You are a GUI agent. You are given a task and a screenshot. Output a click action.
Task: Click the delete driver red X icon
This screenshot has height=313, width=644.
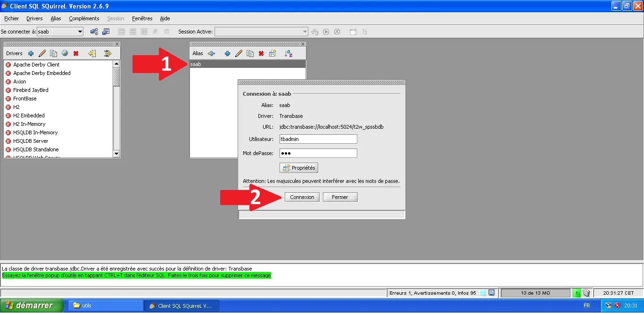(x=76, y=53)
